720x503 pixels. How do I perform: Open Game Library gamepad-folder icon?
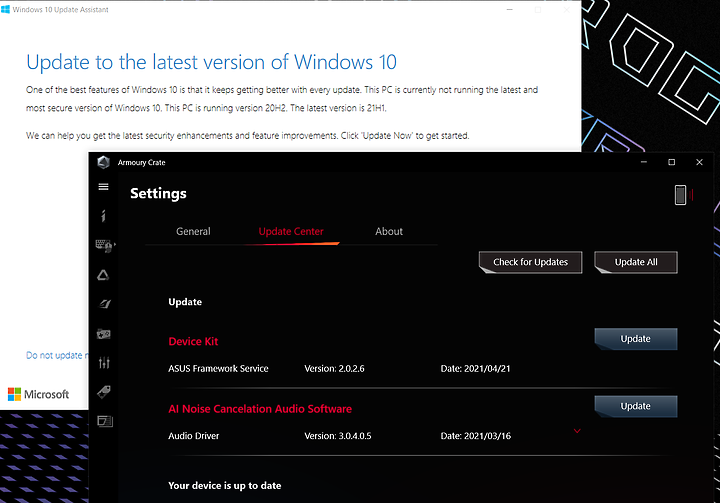click(104, 334)
